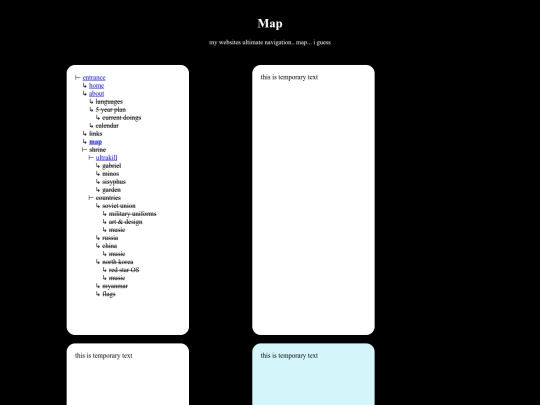Select the minos entry
The height and width of the screenshot is (405, 540).
111,174
